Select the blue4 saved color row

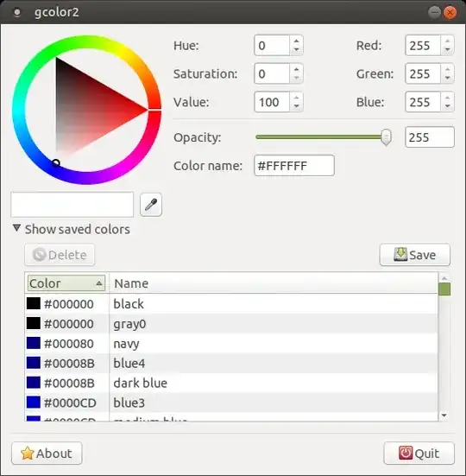pos(231,363)
